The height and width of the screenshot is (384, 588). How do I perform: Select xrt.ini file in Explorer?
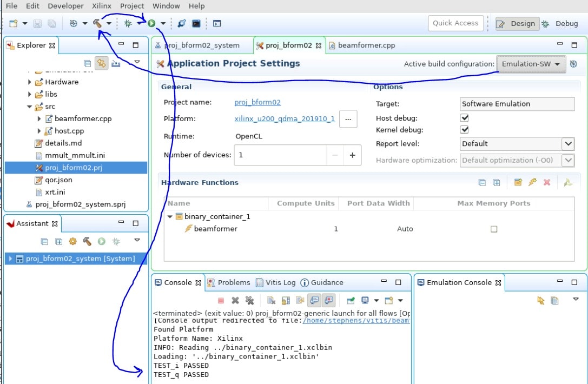tap(51, 192)
